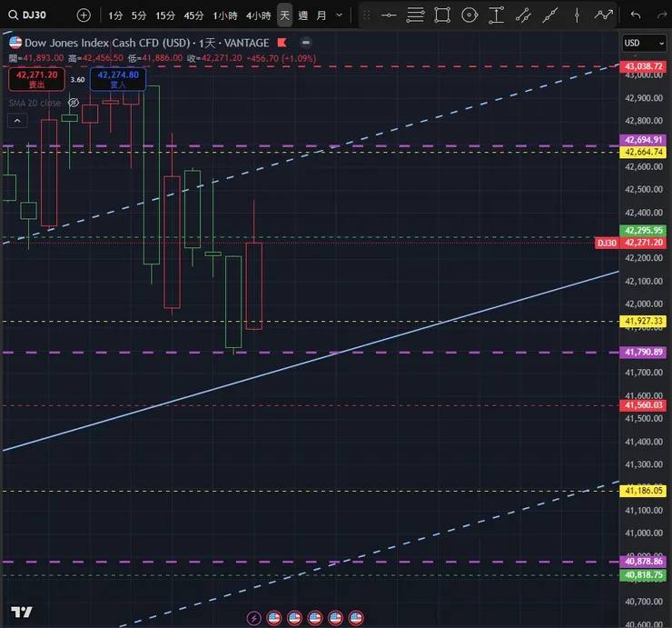Open the TradingView logo link
The image size is (672, 628).
pos(22,612)
